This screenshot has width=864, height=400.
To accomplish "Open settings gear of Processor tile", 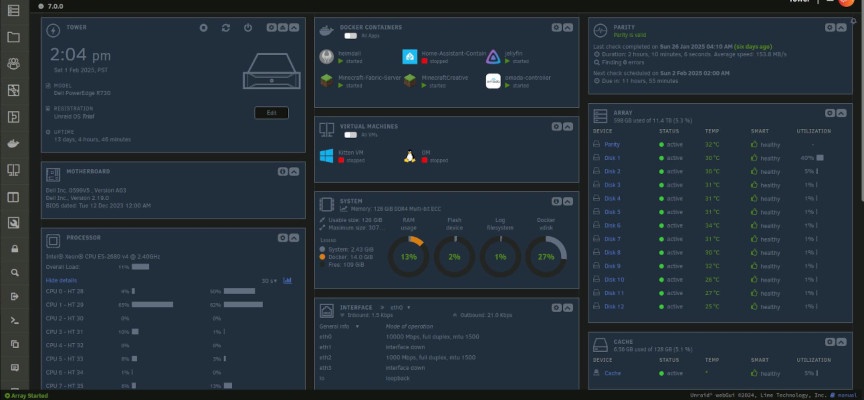I will point(283,237).
